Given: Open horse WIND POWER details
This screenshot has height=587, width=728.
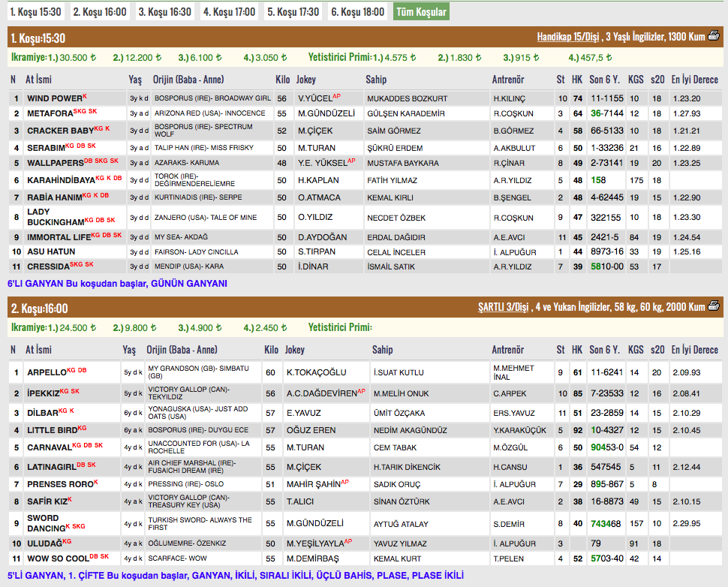Looking at the screenshot, I should point(54,98).
